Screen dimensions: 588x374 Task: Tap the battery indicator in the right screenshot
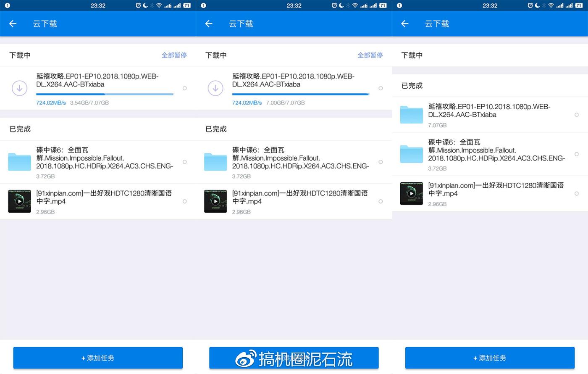click(579, 5)
